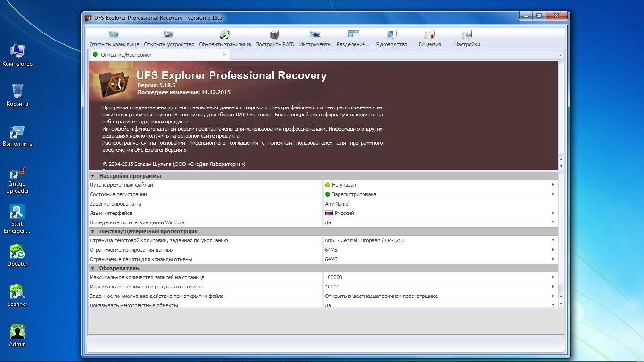This screenshot has width=644, height=362.
Task: Open arrow for Максимальное количество результатов поиска
Action: click(553, 287)
